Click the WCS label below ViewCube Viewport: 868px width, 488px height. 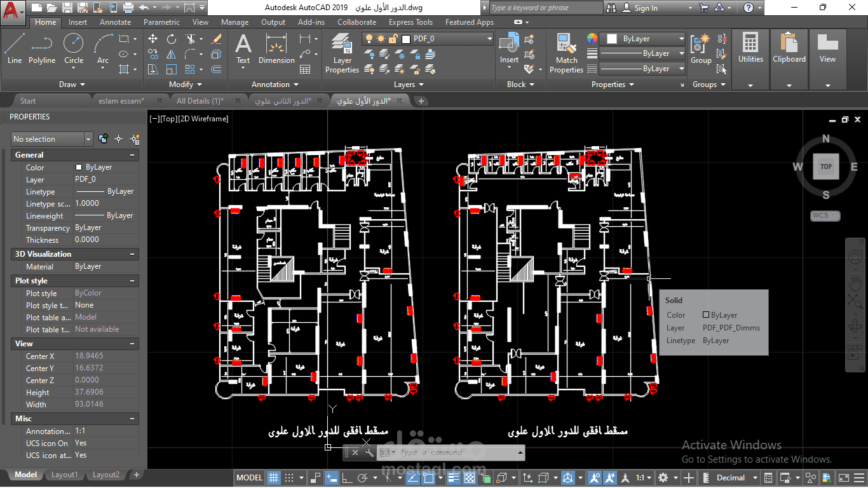825,215
